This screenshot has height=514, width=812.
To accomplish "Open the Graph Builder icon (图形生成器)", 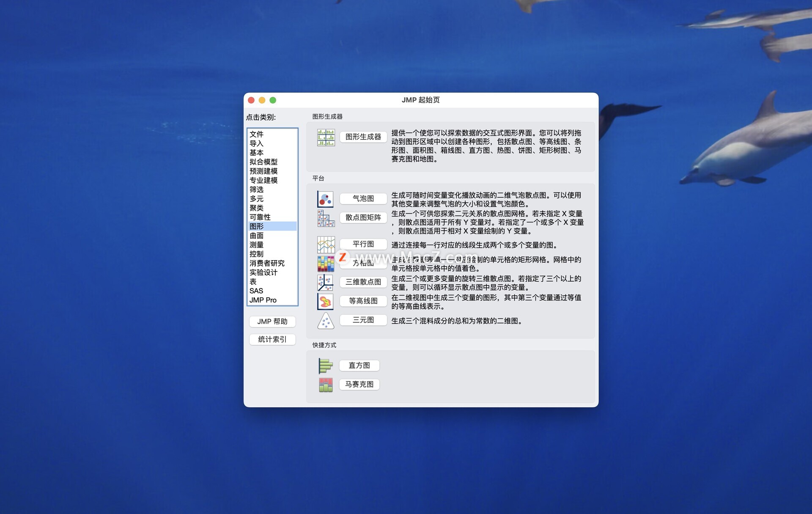I will pyautogui.click(x=326, y=137).
